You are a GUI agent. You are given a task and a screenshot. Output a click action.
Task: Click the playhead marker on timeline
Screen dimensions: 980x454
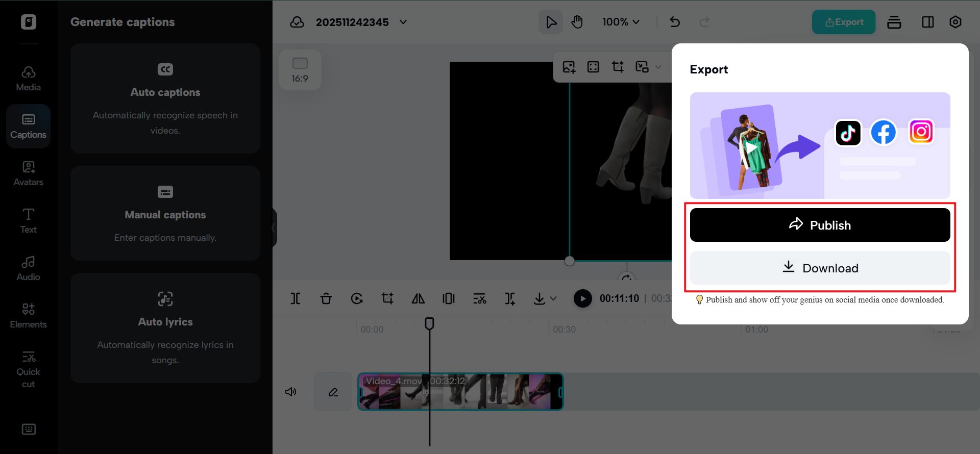429,323
